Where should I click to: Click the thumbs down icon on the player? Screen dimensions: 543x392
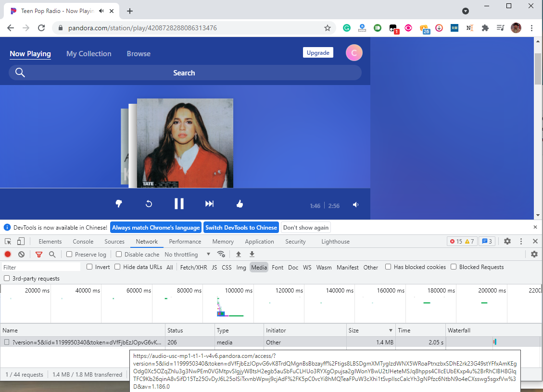(x=119, y=204)
